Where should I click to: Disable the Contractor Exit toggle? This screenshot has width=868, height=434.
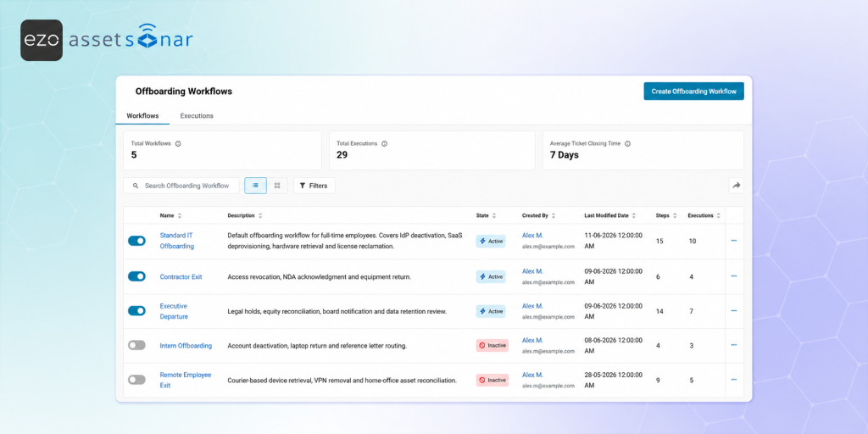(x=136, y=276)
